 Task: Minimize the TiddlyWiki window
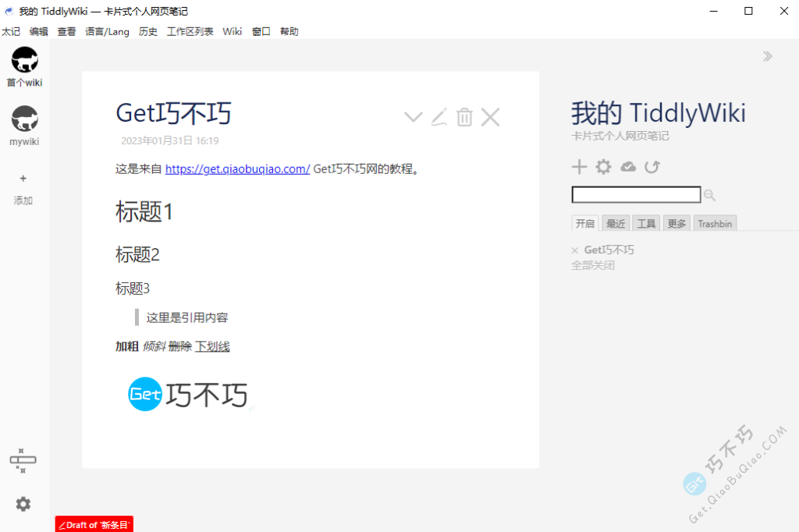tap(714, 11)
